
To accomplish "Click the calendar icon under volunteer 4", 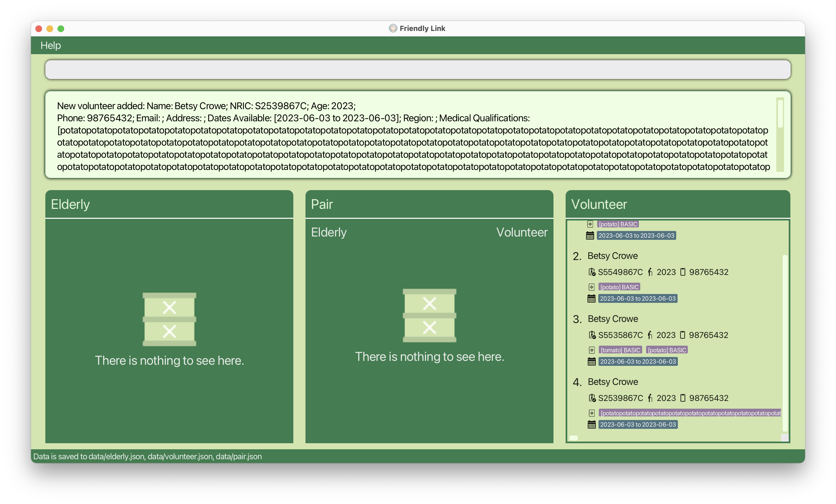I will tap(591, 425).
